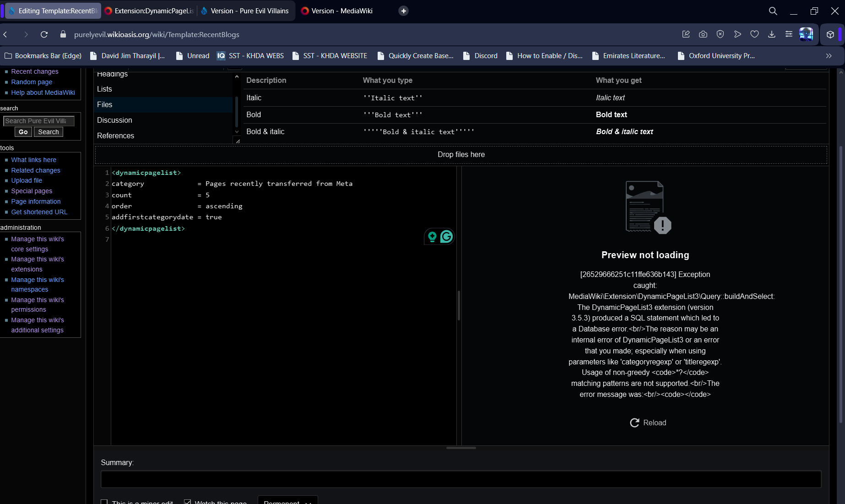Screen dimensions: 845x504
Task: Open Help about MediaWiki link
Action: pos(43,93)
